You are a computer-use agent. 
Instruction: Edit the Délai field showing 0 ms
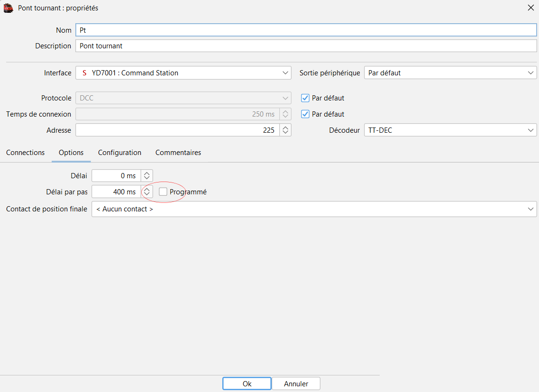(x=116, y=176)
